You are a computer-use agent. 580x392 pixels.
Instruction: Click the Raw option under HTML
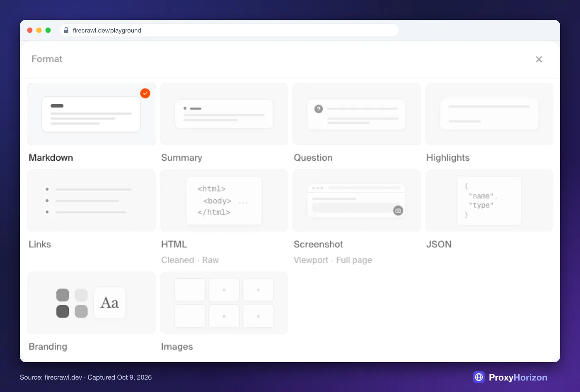click(210, 260)
